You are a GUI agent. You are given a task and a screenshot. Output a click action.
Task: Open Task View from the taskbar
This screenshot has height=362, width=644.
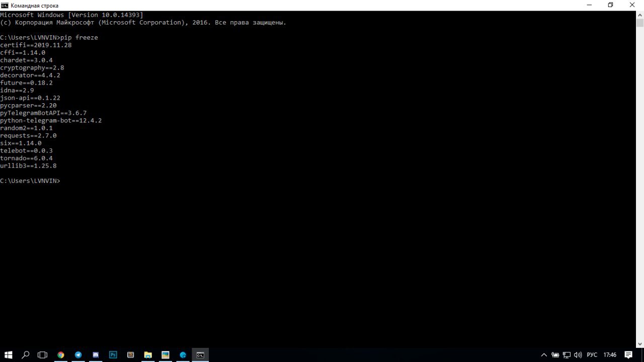(x=43, y=355)
